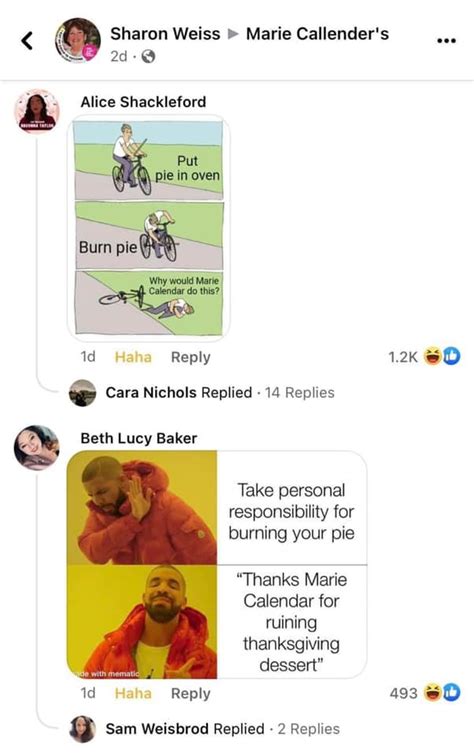The image size is (474, 755).
Task: Toggle Haha reaction on Alice's comment
Action: [x=133, y=357]
